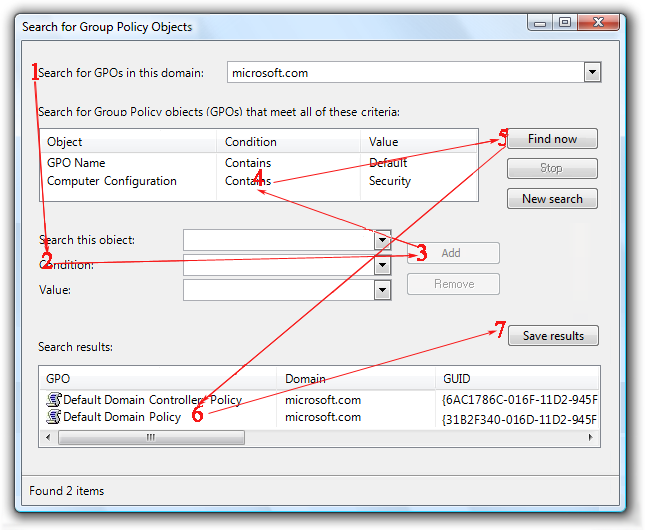Open the domain dropdown arrow for microsoft.com
The image size is (645, 530).
click(x=592, y=72)
